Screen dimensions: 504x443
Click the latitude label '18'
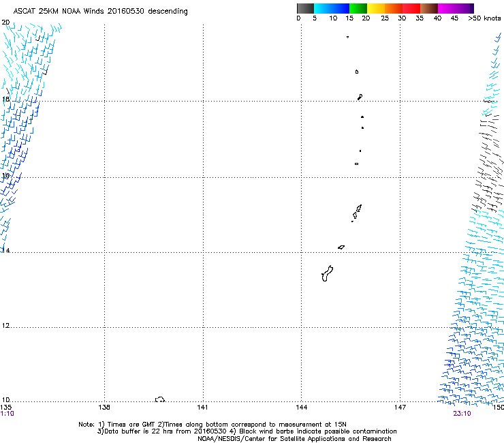tap(5, 99)
